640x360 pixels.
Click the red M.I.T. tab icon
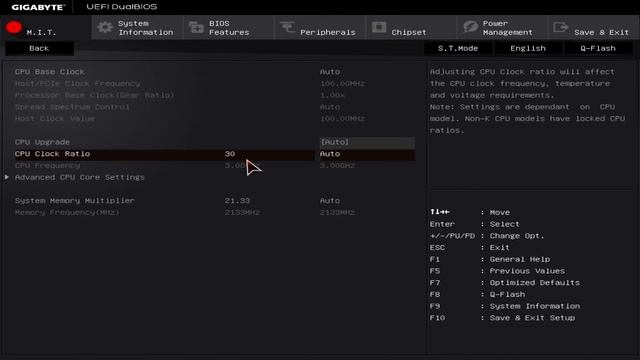tap(13, 28)
